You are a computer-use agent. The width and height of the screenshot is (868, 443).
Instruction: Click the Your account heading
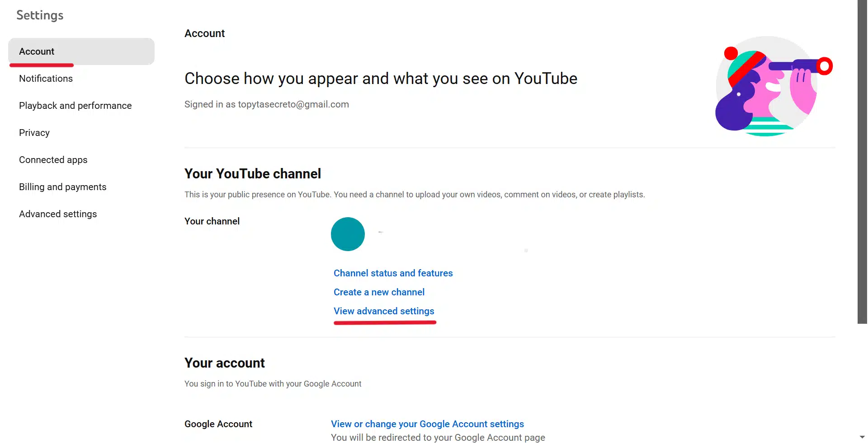click(x=225, y=363)
